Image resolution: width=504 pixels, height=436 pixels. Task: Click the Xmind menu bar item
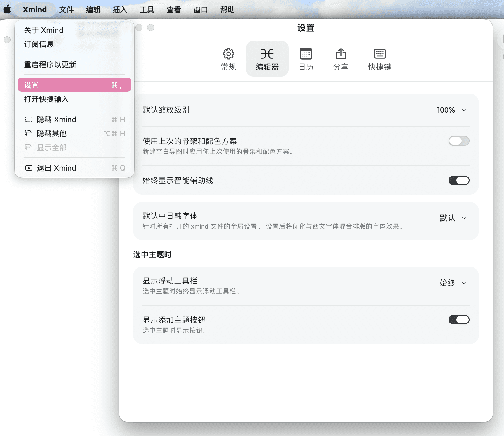pyautogui.click(x=35, y=10)
